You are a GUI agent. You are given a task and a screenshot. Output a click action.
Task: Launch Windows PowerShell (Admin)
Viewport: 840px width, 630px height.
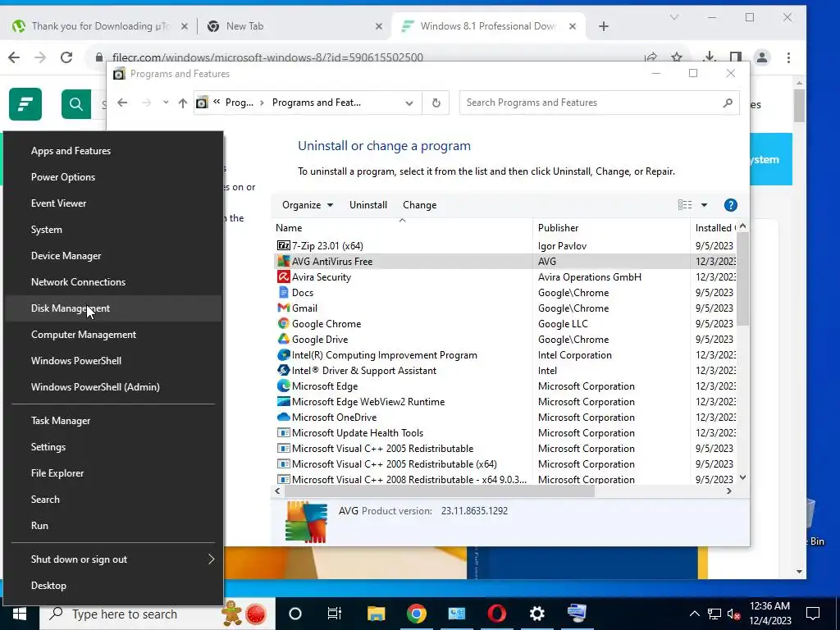[113, 387]
